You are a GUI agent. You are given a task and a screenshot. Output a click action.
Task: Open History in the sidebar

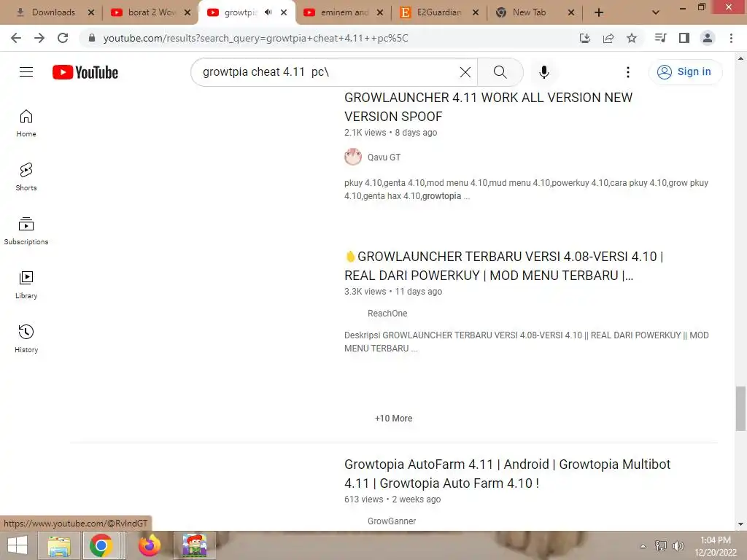26,338
